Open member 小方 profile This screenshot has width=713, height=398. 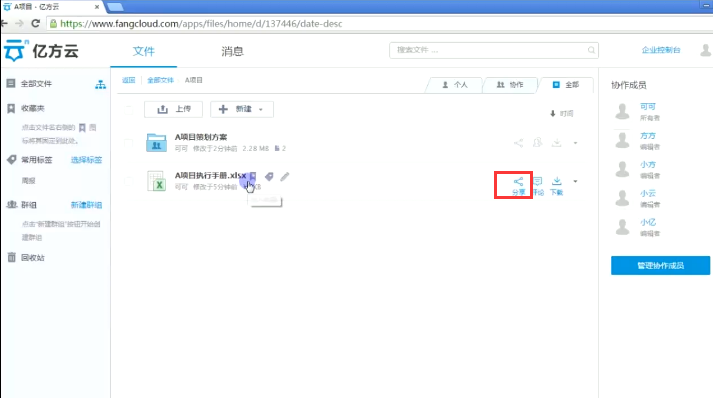pos(648,164)
